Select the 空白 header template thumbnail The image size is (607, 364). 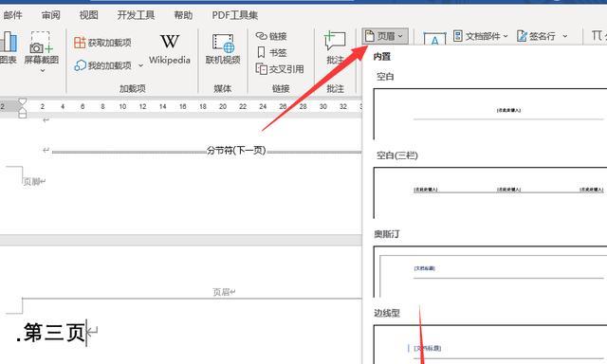point(490,114)
